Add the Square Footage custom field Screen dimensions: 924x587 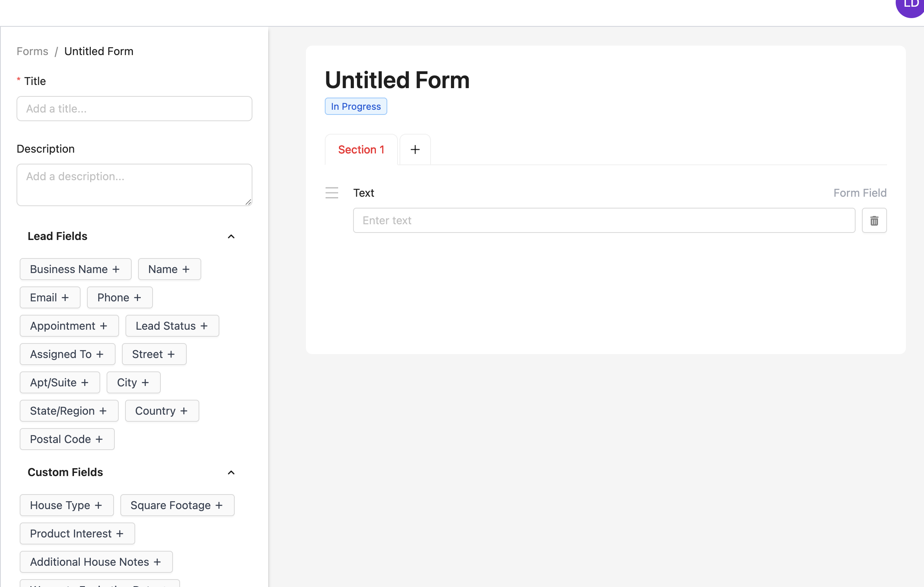click(x=177, y=505)
